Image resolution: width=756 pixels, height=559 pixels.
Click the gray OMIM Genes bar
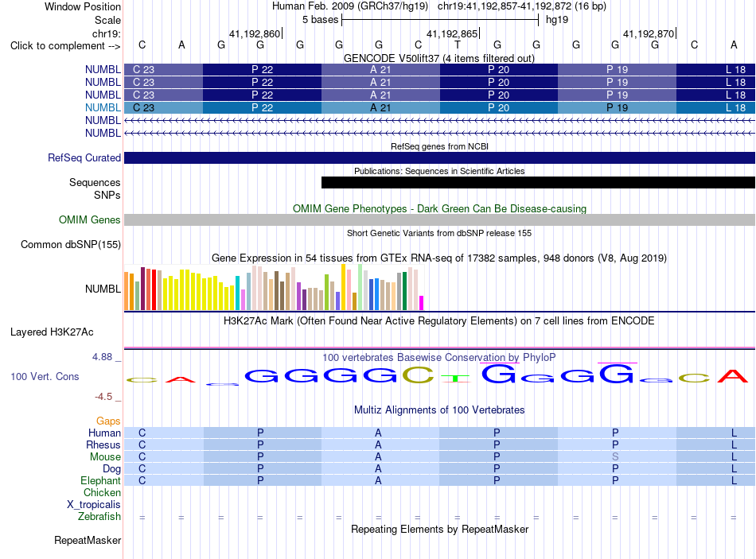[x=439, y=219]
